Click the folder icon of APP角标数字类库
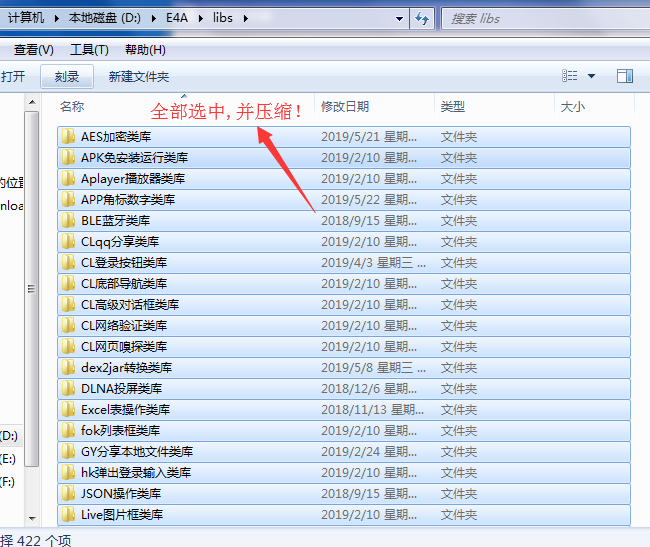Viewport: 650px width, 547px height. tap(68, 199)
